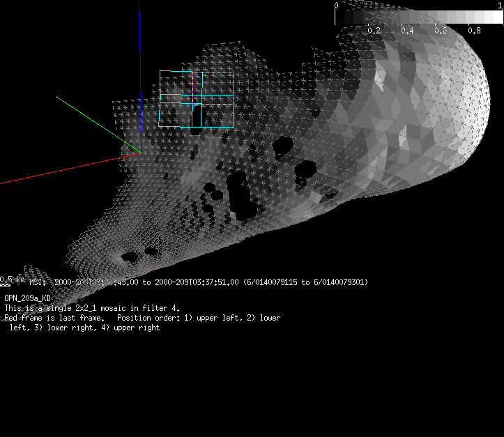The height and width of the screenshot is (437, 504).
Task: Click the 0.4 tick on the color scale
Action: click(x=407, y=31)
